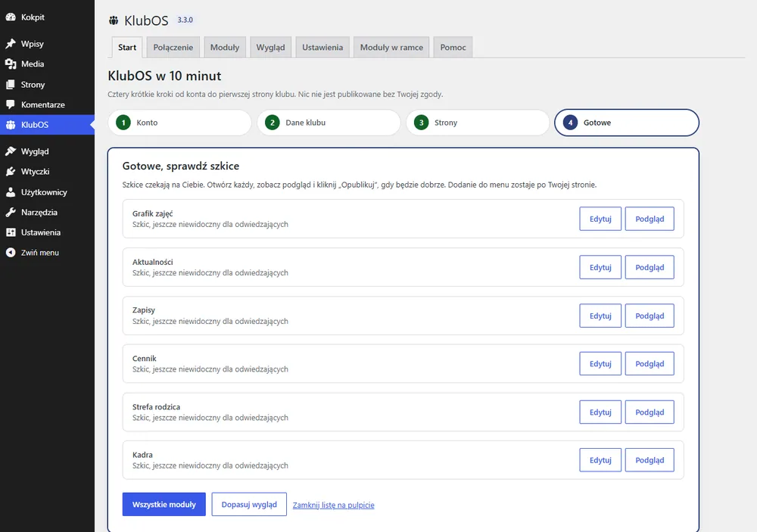Image resolution: width=757 pixels, height=532 pixels.
Task: Collapse sidebar with the Zwiń menu arrow
Action: (x=11, y=252)
